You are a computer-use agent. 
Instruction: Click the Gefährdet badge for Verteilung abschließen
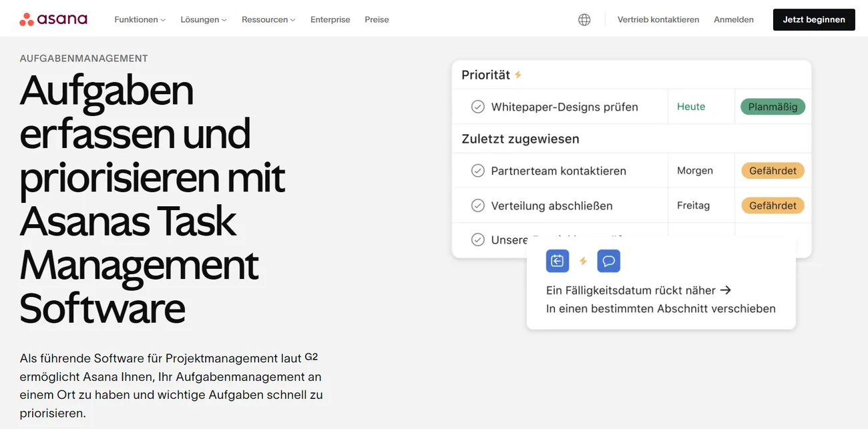(x=773, y=205)
